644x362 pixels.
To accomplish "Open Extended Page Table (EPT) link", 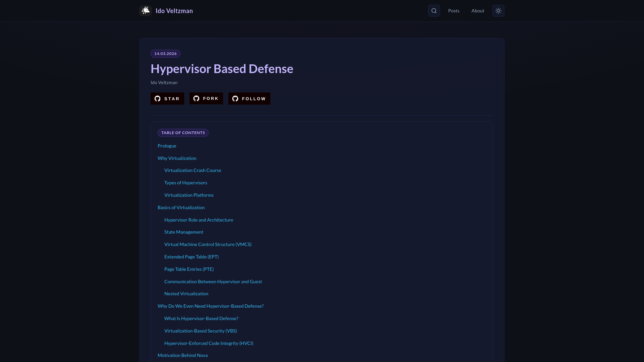I will (191, 257).
